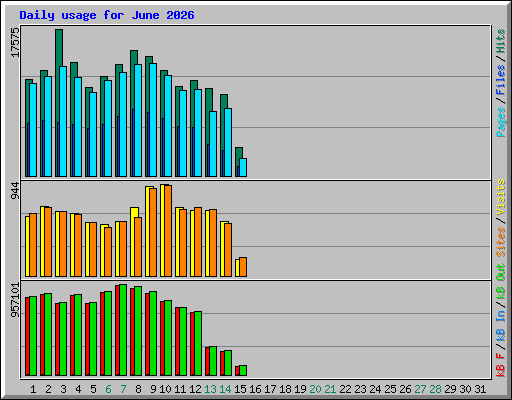
Task: Select day 31 on the x-axis
Action: (x=480, y=389)
